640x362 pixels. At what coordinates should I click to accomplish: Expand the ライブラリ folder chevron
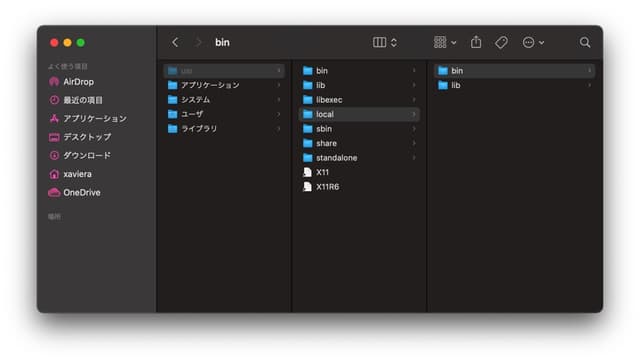(x=279, y=129)
